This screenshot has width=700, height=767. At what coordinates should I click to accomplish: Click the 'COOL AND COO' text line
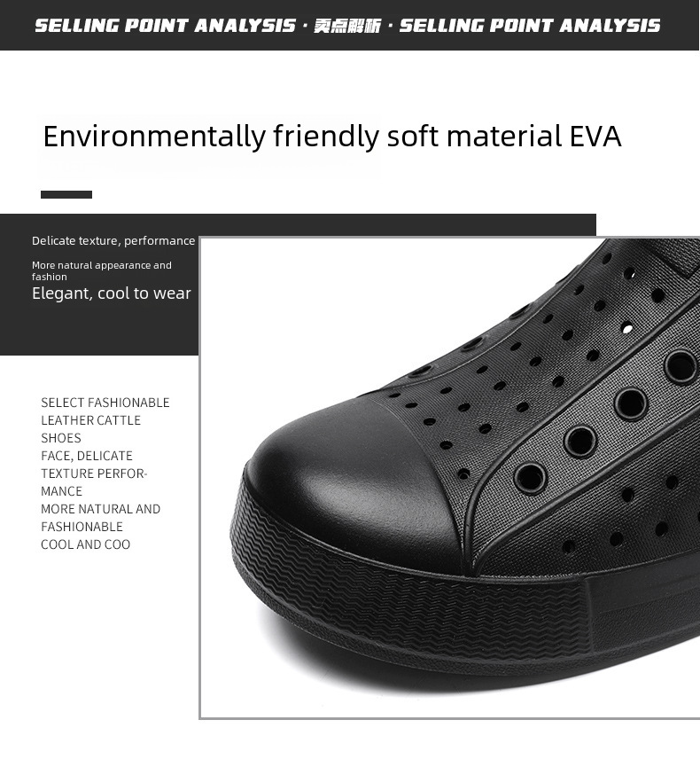86,544
